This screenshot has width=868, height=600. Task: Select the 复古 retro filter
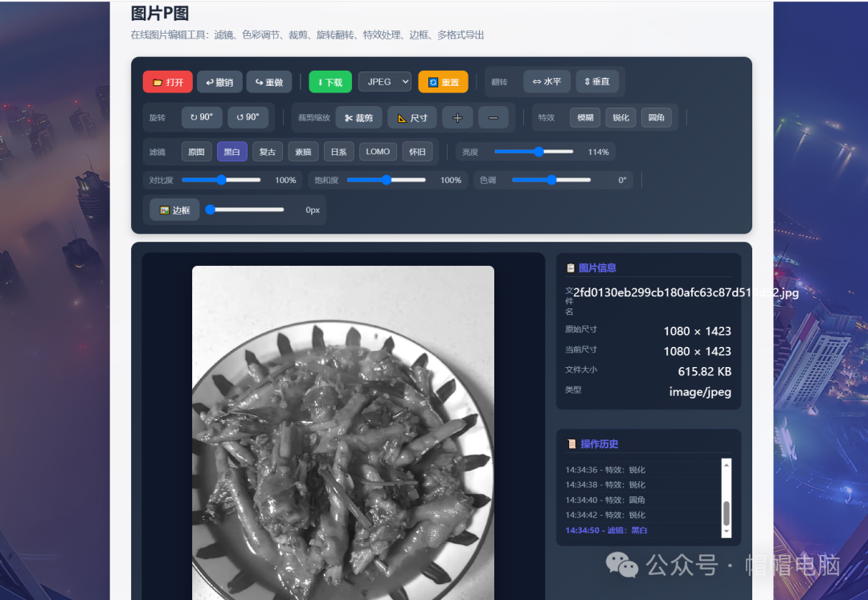coord(268,152)
